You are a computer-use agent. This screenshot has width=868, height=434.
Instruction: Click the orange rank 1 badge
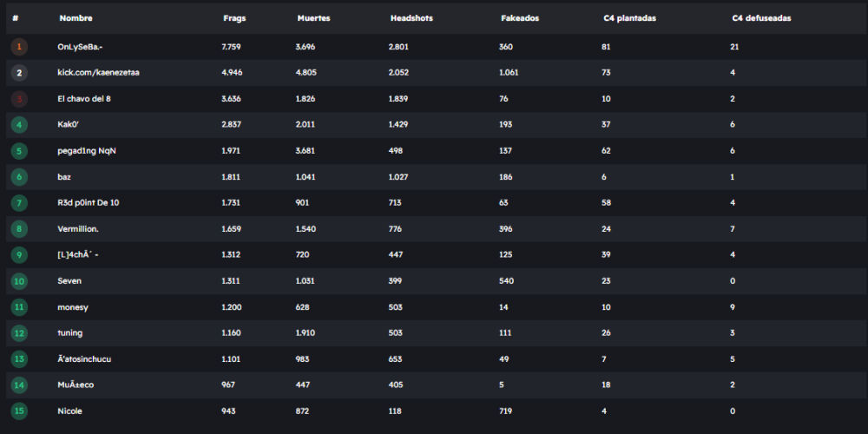[x=19, y=47]
